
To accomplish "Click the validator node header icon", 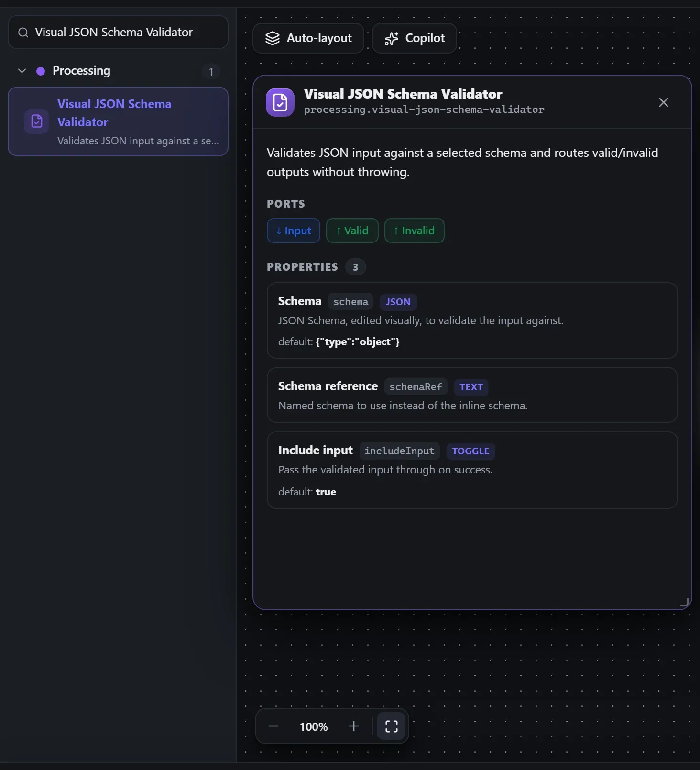I will coord(280,102).
